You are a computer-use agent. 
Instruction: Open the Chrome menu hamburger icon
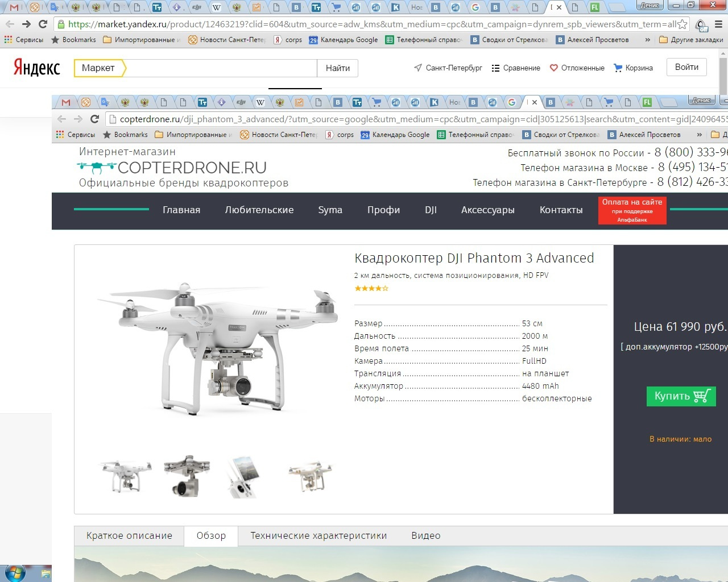pyautogui.click(x=718, y=24)
